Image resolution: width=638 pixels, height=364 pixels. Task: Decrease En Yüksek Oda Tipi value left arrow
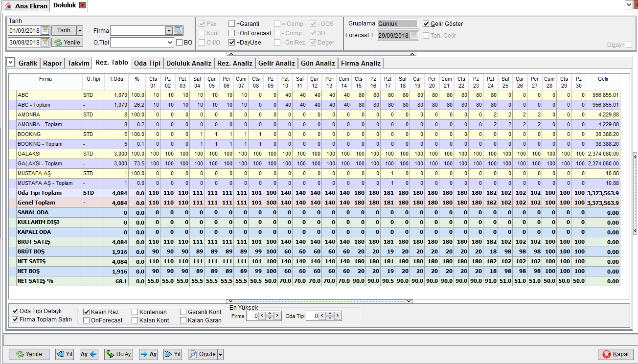[322, 316]
